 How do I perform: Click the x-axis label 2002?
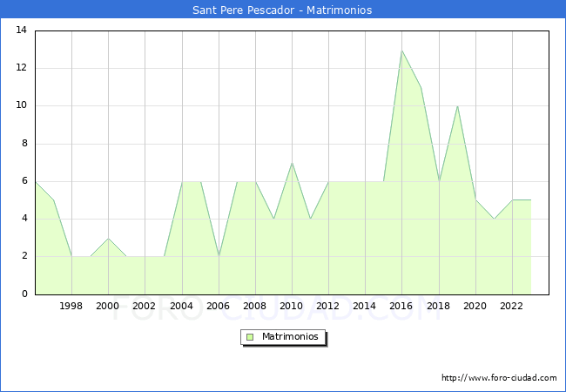(x=144, y=306)
